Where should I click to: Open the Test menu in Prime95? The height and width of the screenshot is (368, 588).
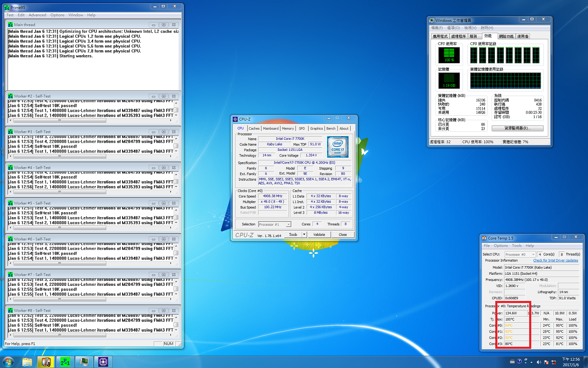10,15
